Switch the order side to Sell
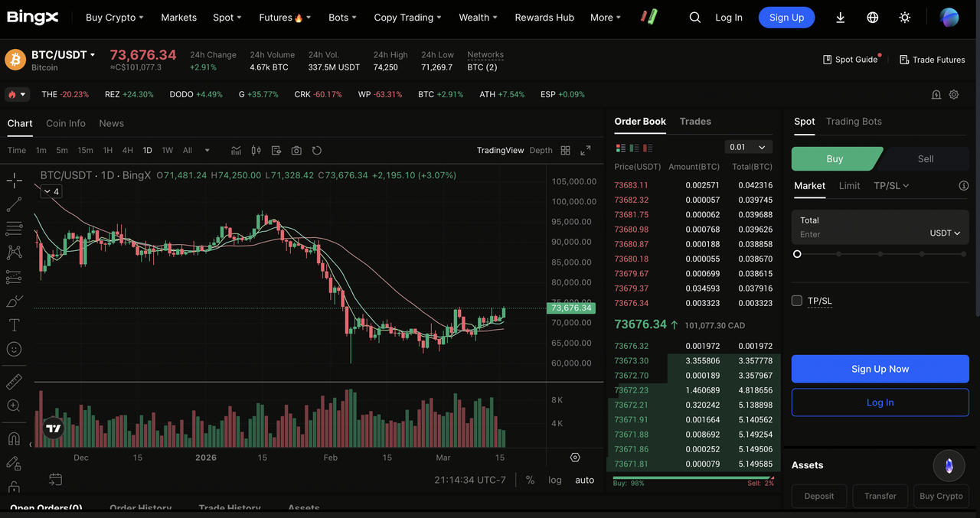This screenshot has height=518, width=980. point(925,159)
